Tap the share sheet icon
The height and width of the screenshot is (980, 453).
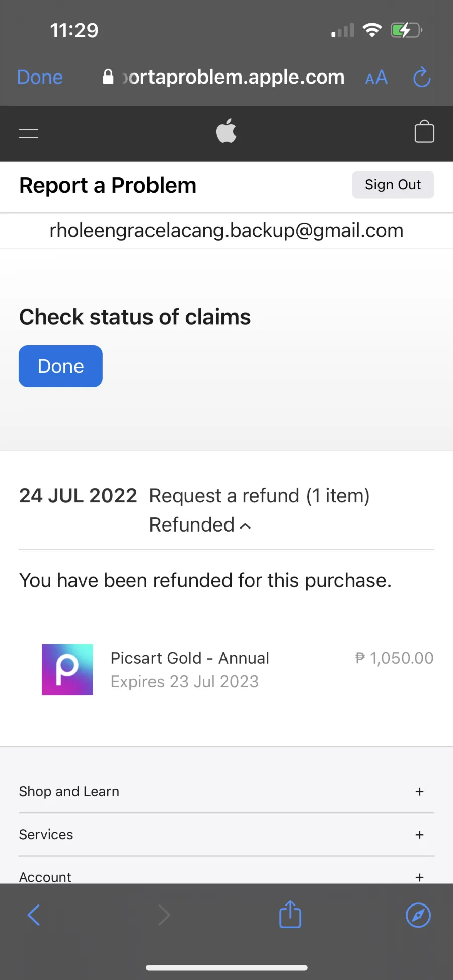click(290, 914)
